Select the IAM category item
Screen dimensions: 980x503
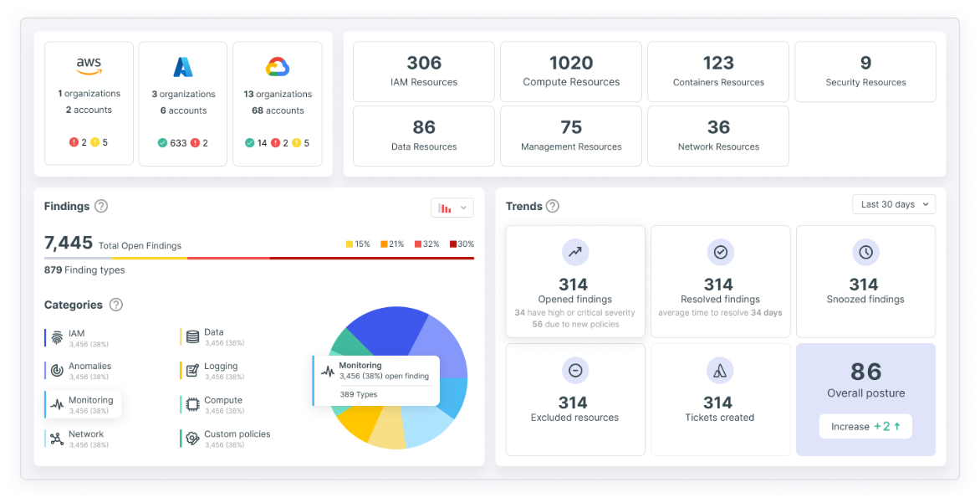(x=76, y=338)
